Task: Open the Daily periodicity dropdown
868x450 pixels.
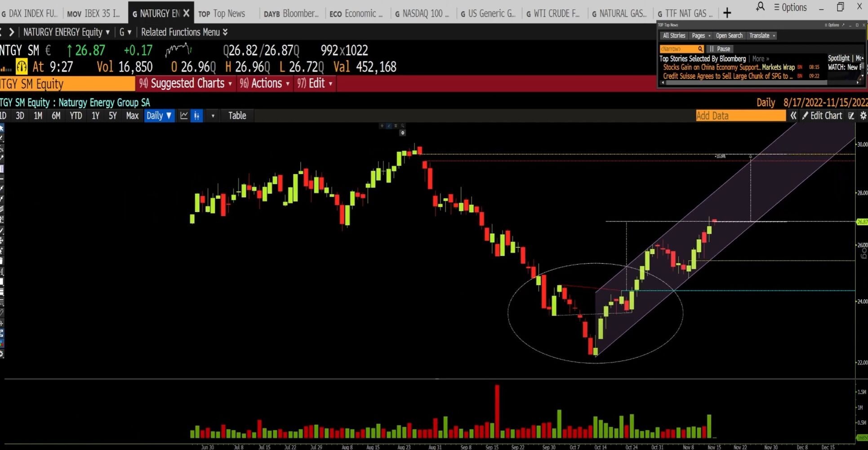Action: [159, 116]
